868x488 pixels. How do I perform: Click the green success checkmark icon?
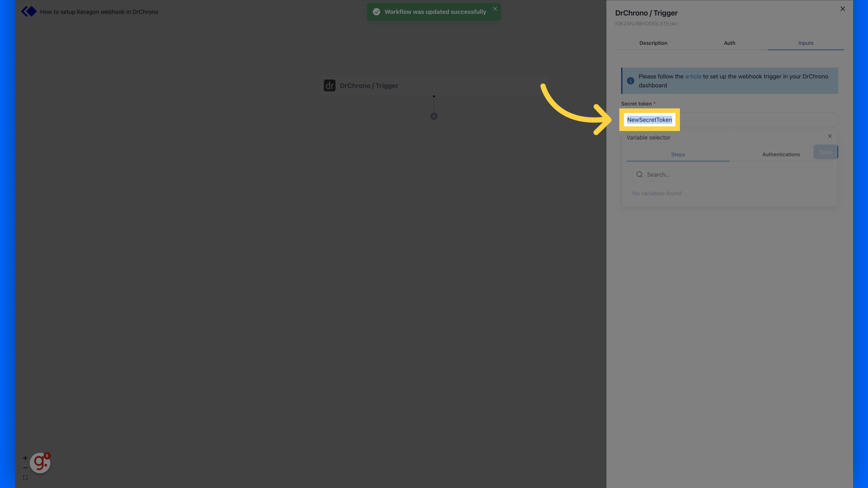pyautogui.click(x=376, y=12)
